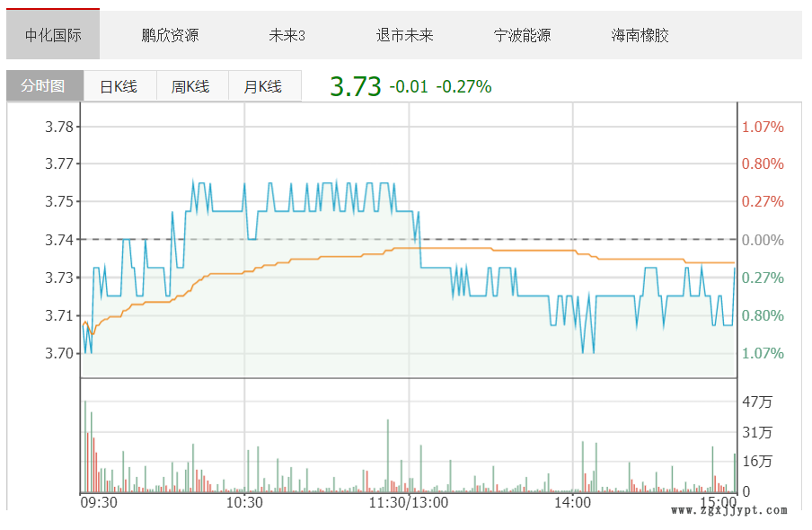Click the current price 3.73
Image resolution: width=812 pixels, height=530 pixels.
point(356,86)
